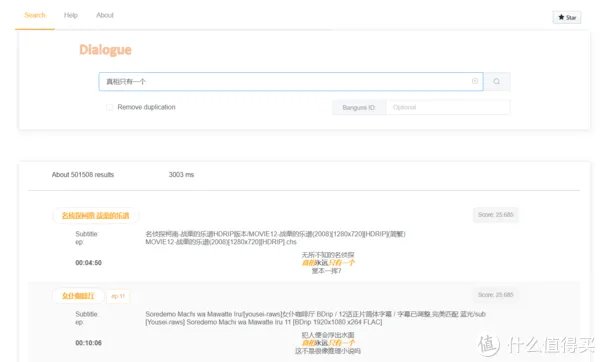Click the Soredemo Machi wa Mawatte Iru subtitle name
The image size is (600, 362).
click(315, 314)
